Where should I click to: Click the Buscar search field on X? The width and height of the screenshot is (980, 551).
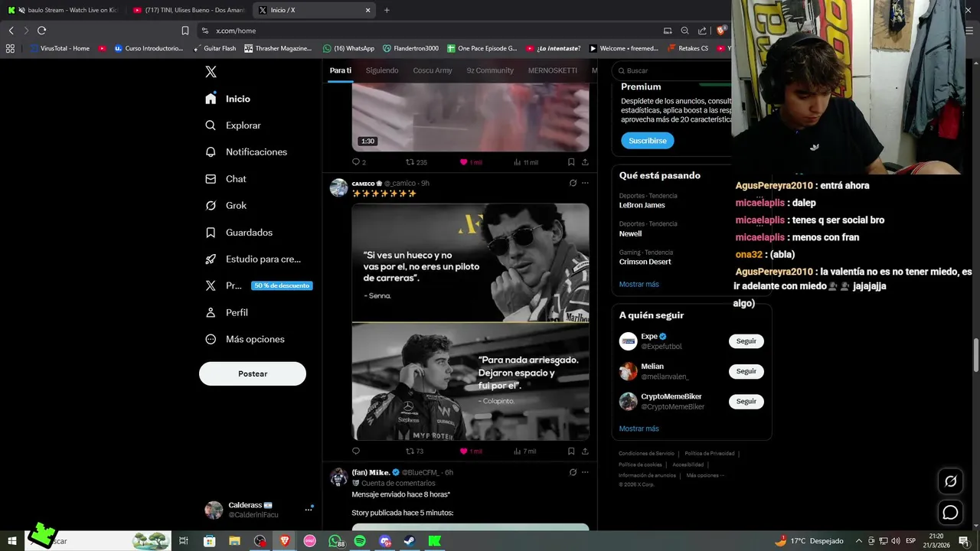[x=674, y=70]
